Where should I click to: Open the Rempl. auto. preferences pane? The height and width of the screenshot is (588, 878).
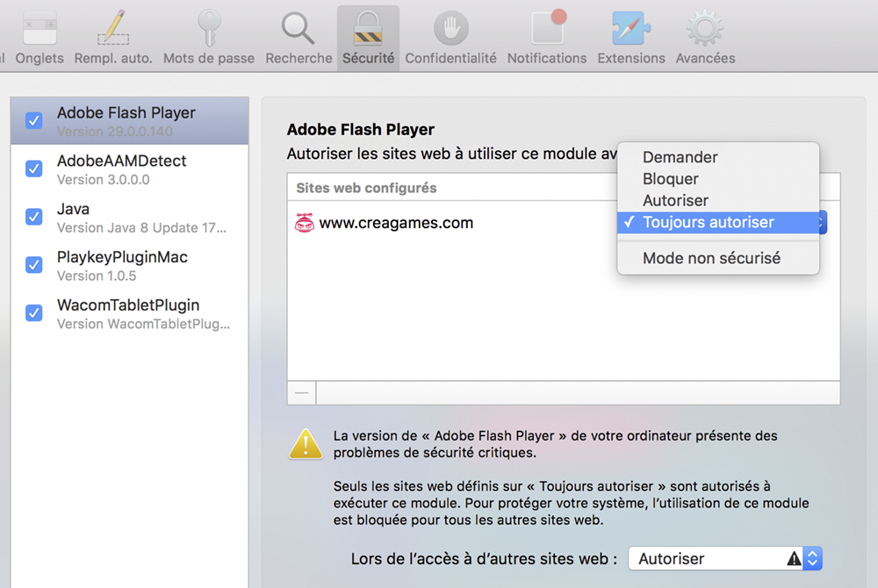point(113,38)
